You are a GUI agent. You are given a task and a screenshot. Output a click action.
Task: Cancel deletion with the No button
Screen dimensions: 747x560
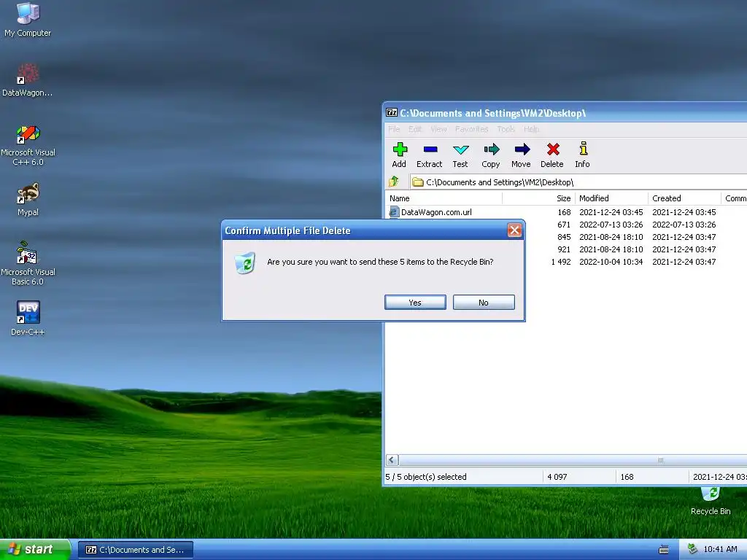[484, 303]
